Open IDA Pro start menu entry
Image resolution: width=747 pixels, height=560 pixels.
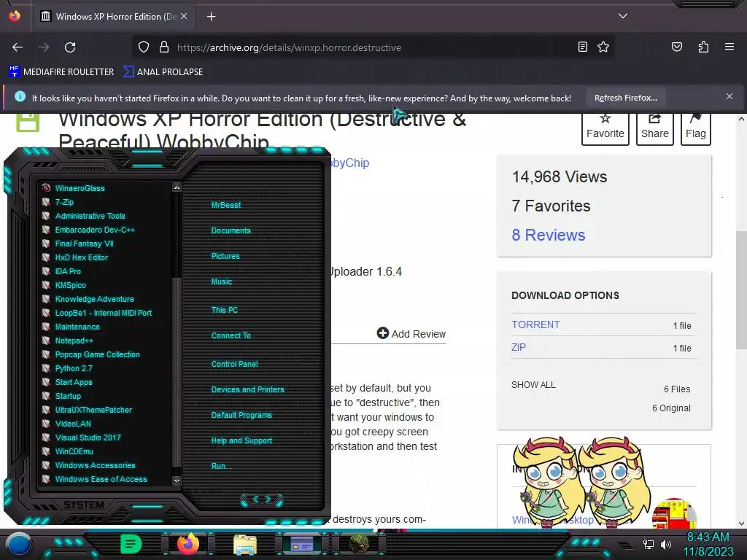pyautogui.click(x=68, y=271)
